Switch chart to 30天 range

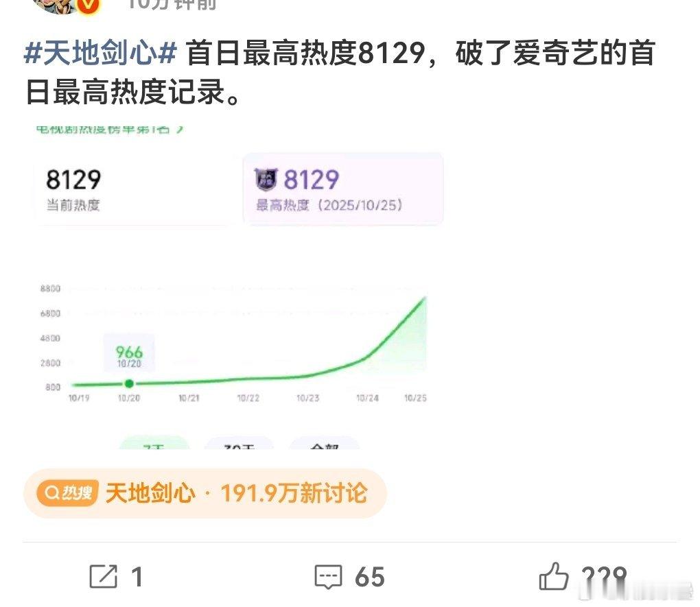click(240, 443)
